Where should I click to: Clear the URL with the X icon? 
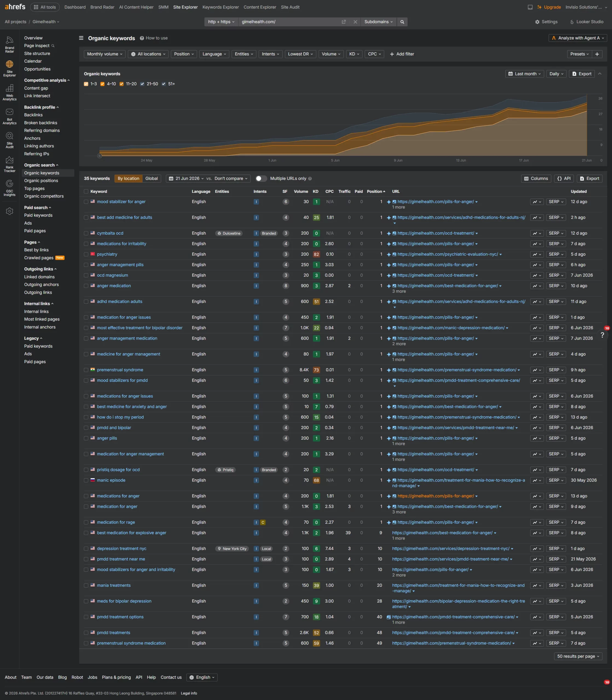[x=355, y=22]
